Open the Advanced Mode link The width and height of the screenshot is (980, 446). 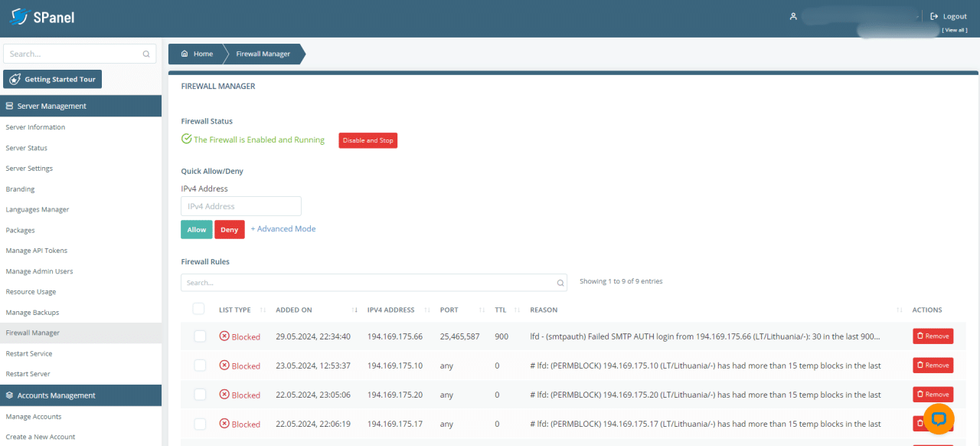[283, 229]
